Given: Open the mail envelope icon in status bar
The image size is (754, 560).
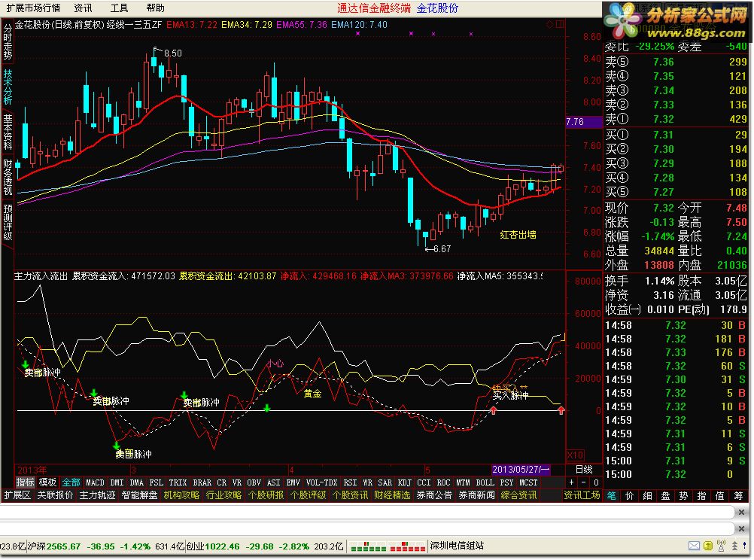Looking at the screenshot, I should [693, 546].
